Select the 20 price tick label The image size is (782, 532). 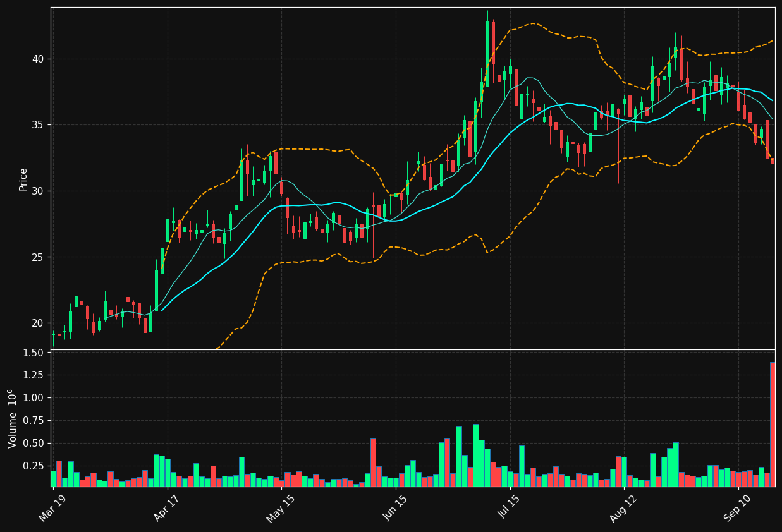coord(39,323)
